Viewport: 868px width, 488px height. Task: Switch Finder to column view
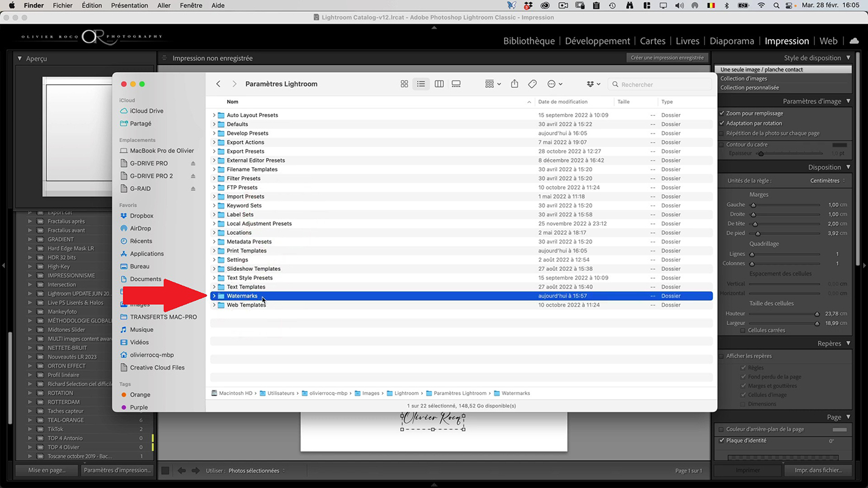click(439, 84)
